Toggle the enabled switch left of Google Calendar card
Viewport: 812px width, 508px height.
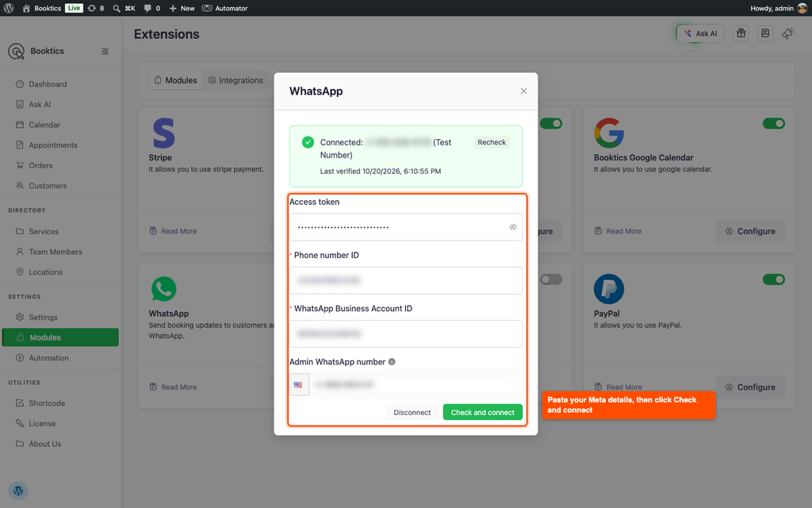click(x=551, y=123)
